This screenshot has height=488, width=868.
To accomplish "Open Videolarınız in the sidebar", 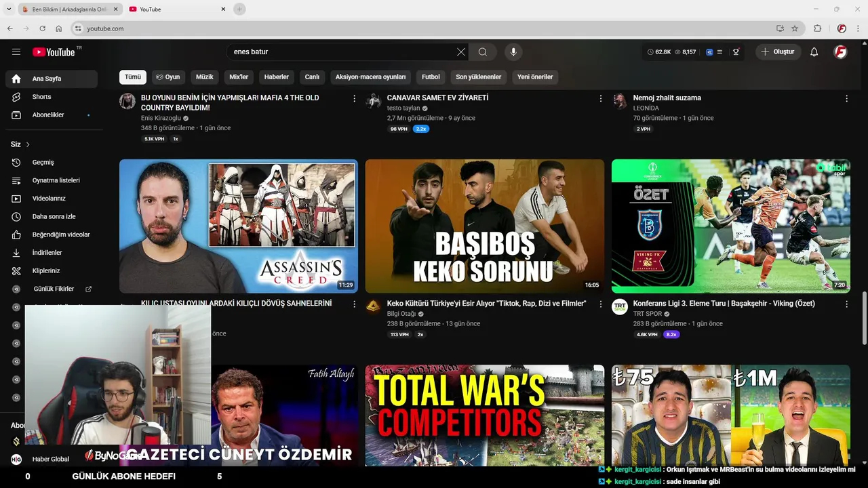I will [52, 199].
